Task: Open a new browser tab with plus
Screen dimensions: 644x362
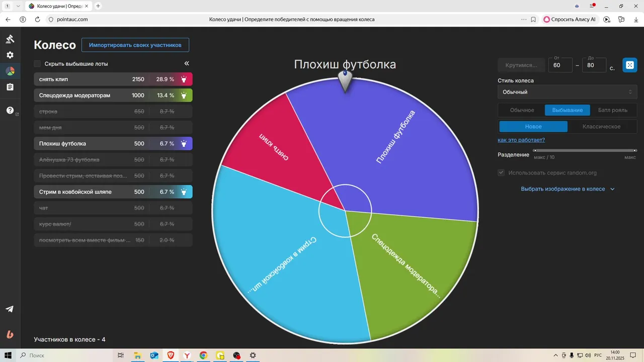Action: (x=98, y=6)
